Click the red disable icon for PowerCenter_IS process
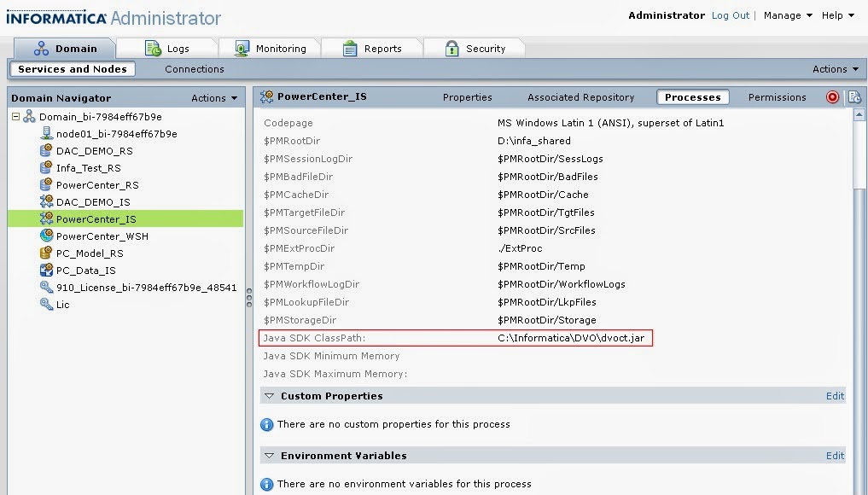The height and width of the screenshot is (495, 868). (832, 97)
